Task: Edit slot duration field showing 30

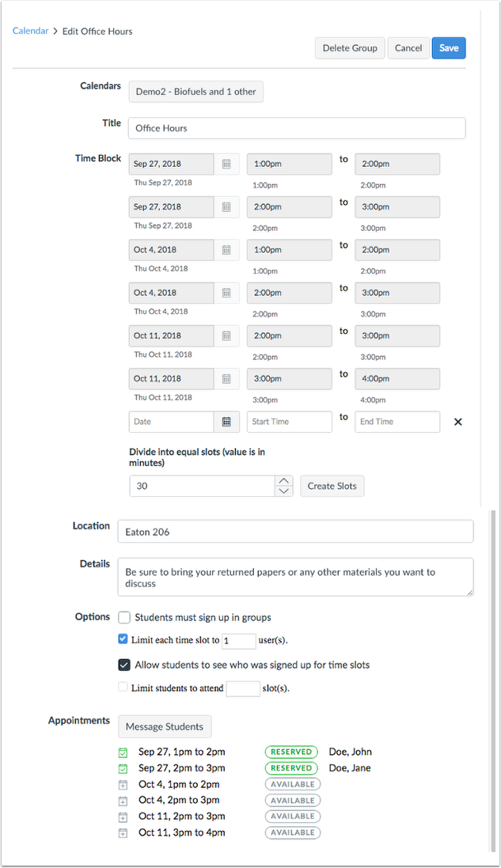Action: (x=202, y=486)
